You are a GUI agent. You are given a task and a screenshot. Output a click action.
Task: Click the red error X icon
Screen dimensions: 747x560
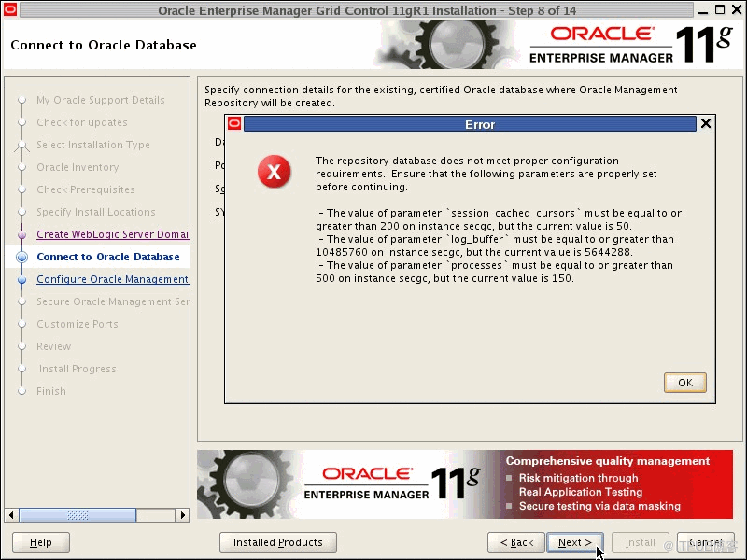(274, 172)
